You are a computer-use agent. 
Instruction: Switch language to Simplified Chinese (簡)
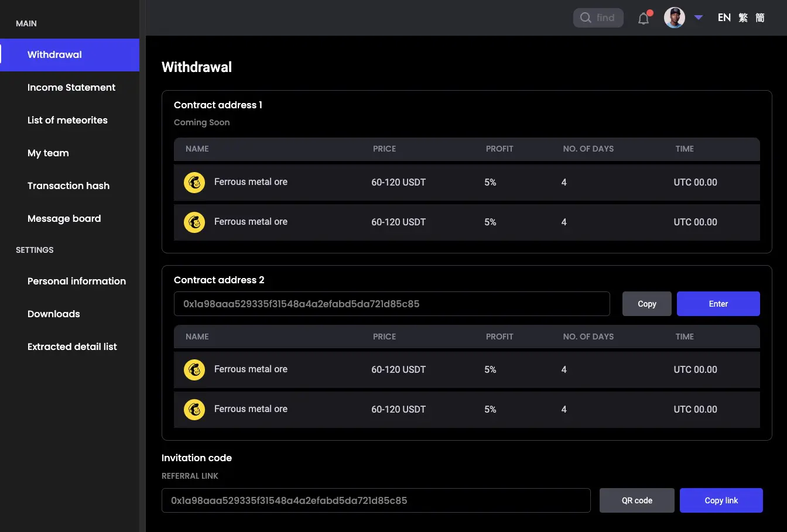point(760,18)
